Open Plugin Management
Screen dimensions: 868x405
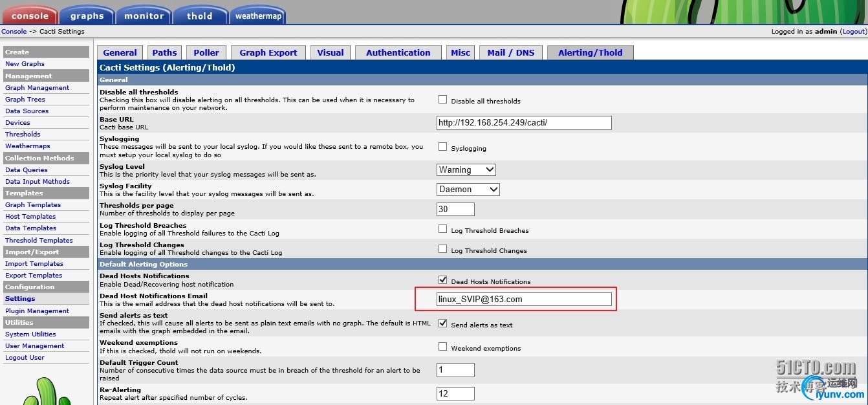click(37, 311)
